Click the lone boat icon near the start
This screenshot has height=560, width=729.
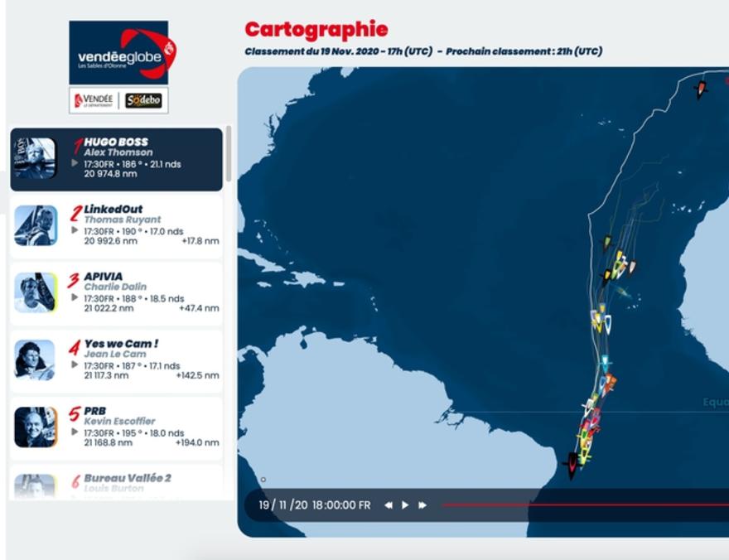tap(701, 89)
